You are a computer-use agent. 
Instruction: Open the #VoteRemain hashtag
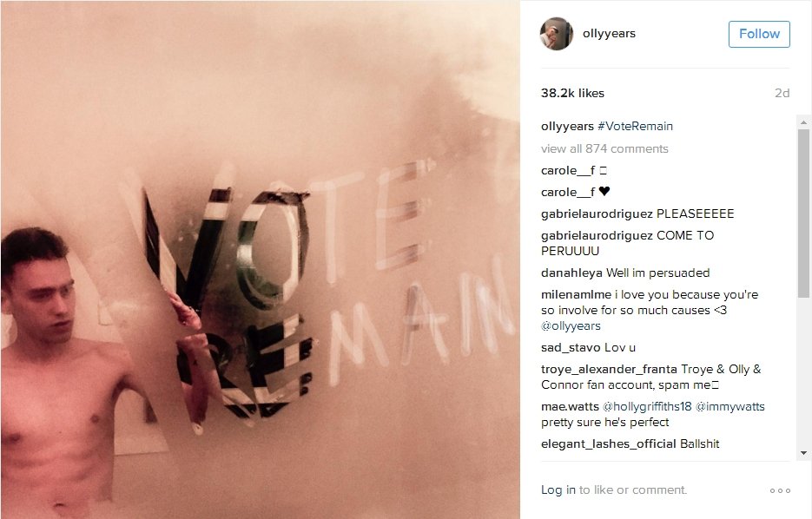pos(635,126)
